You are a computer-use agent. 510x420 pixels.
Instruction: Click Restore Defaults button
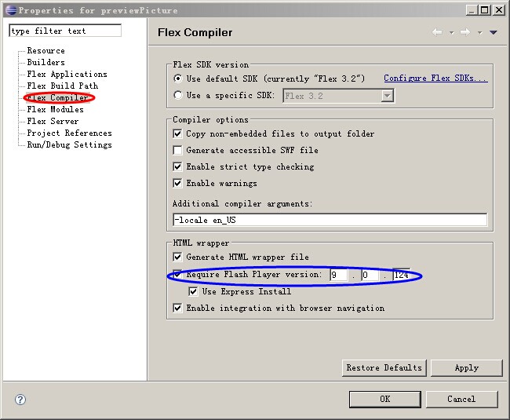[384, 368]
